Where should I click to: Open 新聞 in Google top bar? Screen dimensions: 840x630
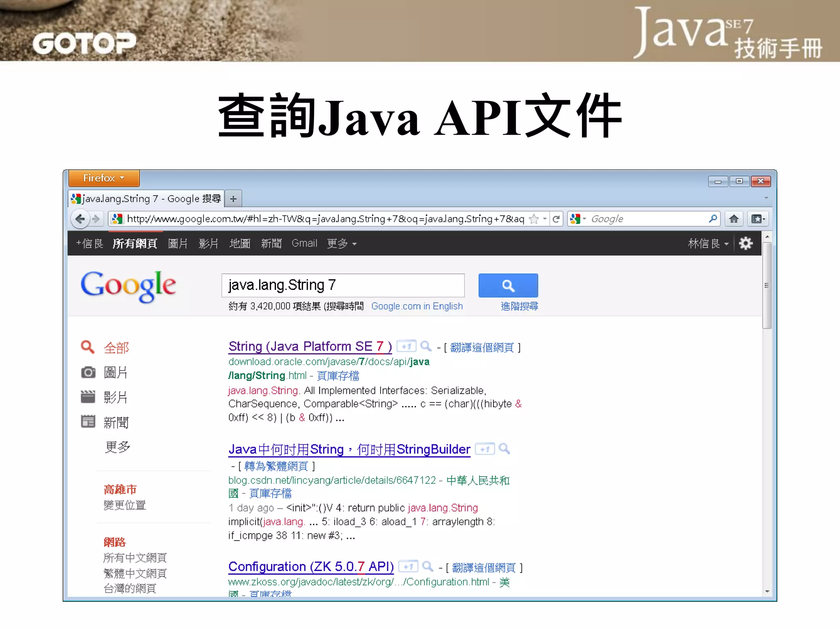coord(271,244)
